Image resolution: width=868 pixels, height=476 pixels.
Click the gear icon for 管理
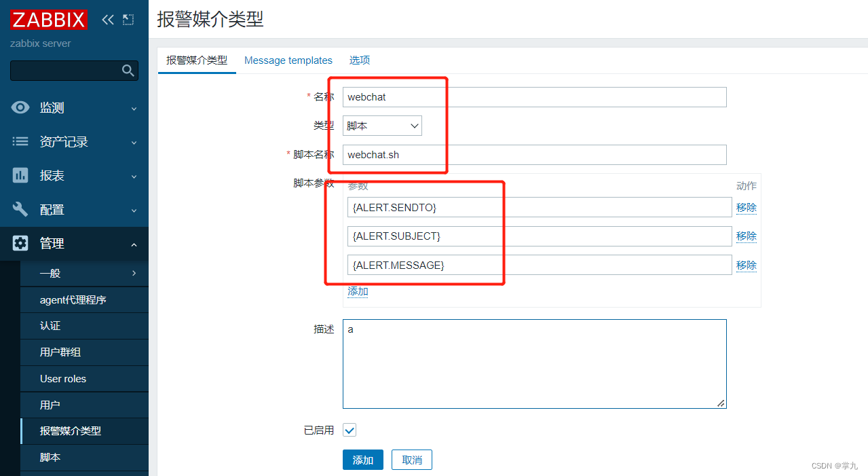click(x=20, y=243)
